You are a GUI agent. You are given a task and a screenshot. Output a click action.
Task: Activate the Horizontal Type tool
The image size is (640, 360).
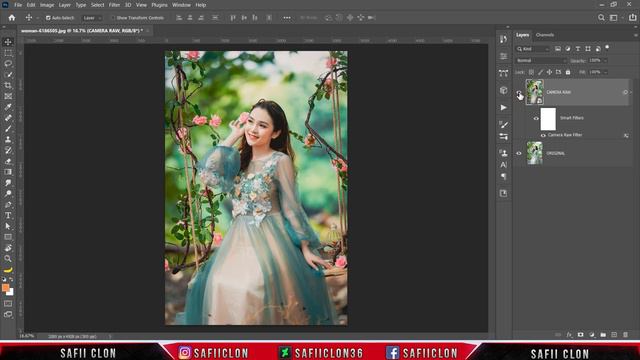coord(8,215)
